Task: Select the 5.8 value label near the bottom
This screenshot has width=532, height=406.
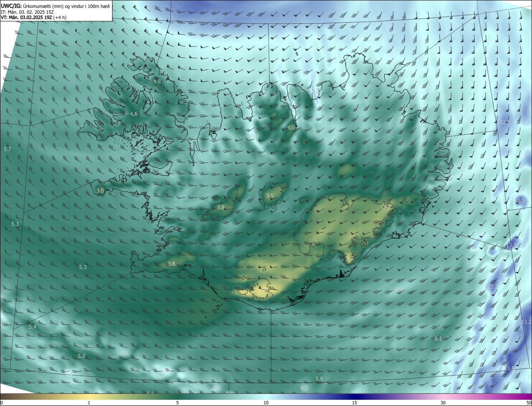Action: 319,379
